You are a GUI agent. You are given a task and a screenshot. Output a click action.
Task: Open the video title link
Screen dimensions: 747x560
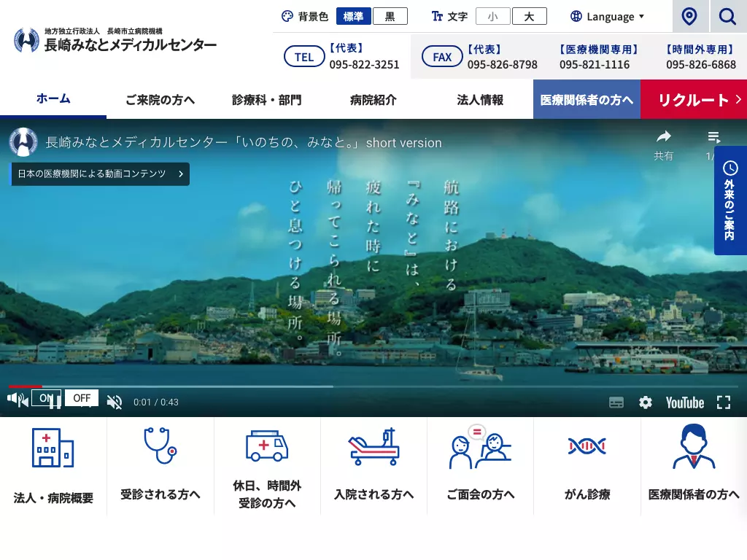244,142
